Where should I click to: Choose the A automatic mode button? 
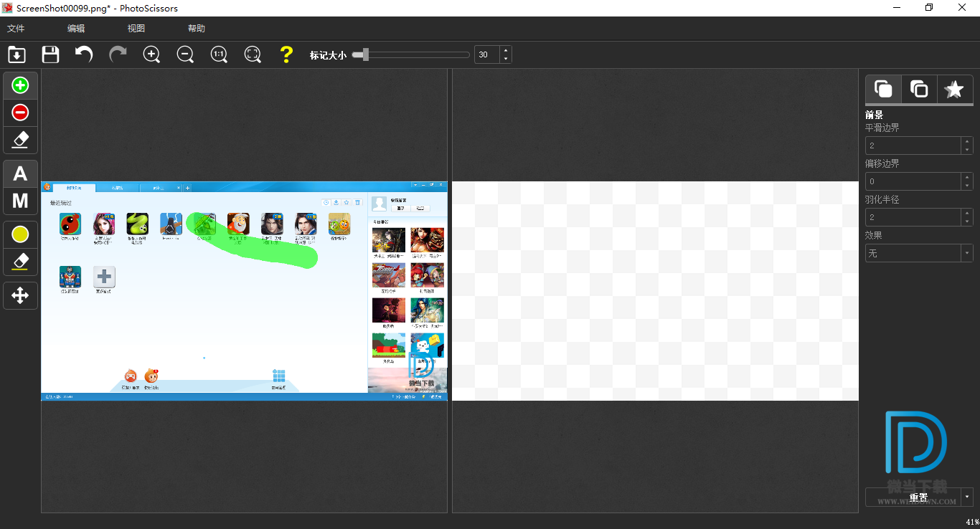[20, 173]
